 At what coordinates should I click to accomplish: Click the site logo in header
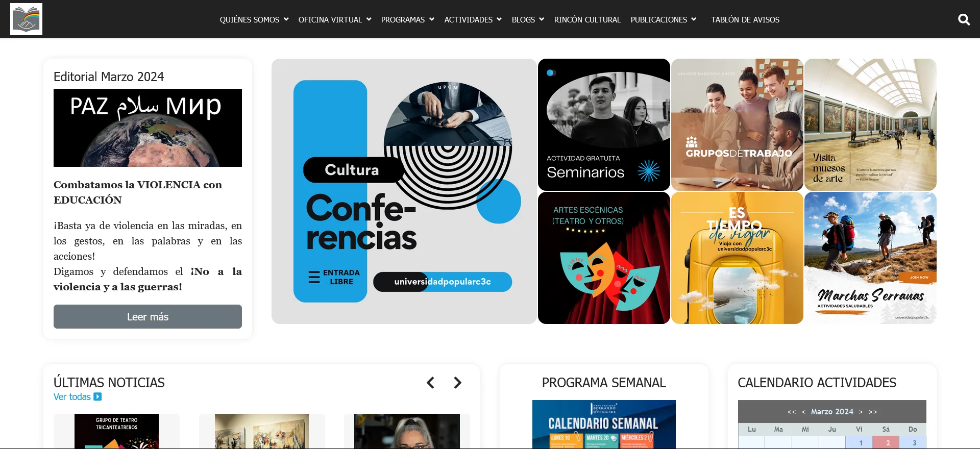(26, 19)
